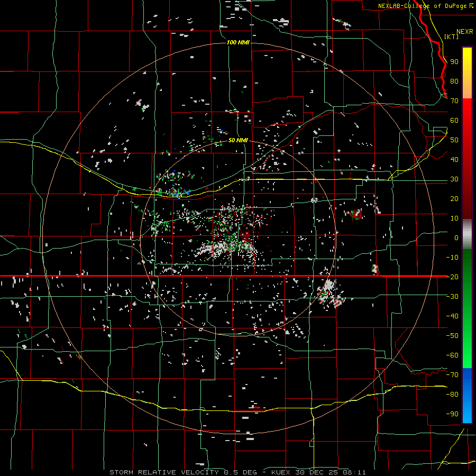Screen dimensions: 476x476
Task: Select the positive 70 scale value
Action: point(454,101)
